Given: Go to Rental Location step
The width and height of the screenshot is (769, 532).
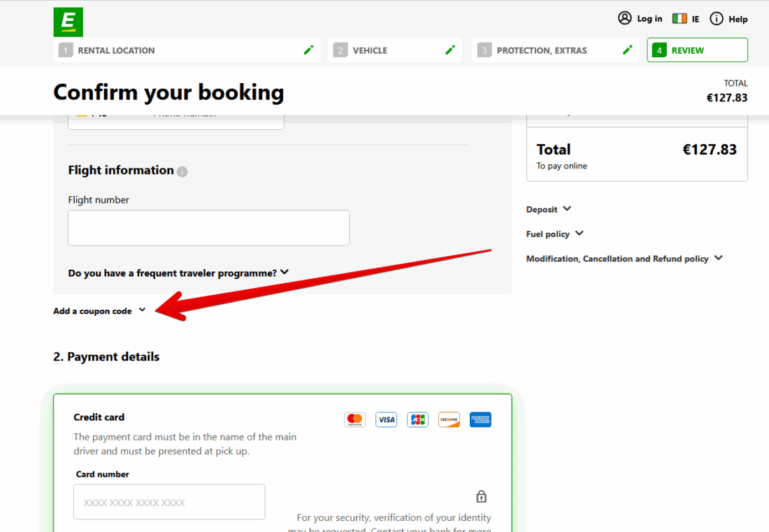Looking at the screenshot, I should pyautogui.click(x=116, y=50).
